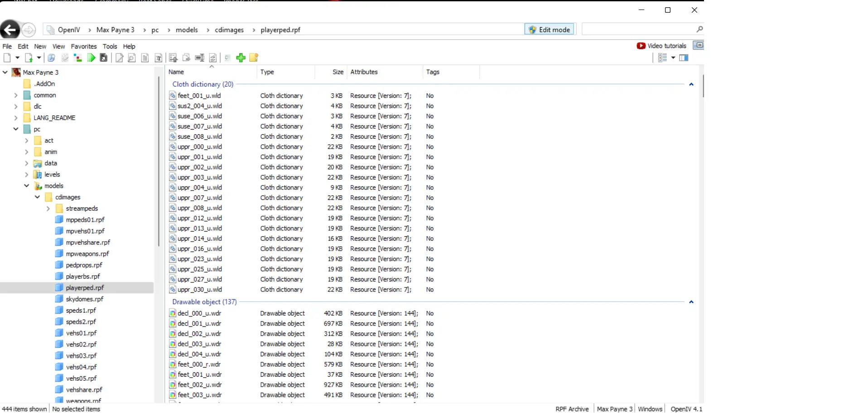Click the Export list up-arrow toolbar icon
Viewport: 868px width, 413px height.
coord(173,58)
